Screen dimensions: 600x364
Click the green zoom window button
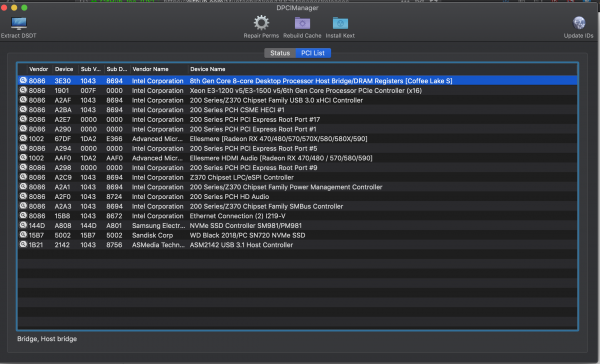[24, 7]
